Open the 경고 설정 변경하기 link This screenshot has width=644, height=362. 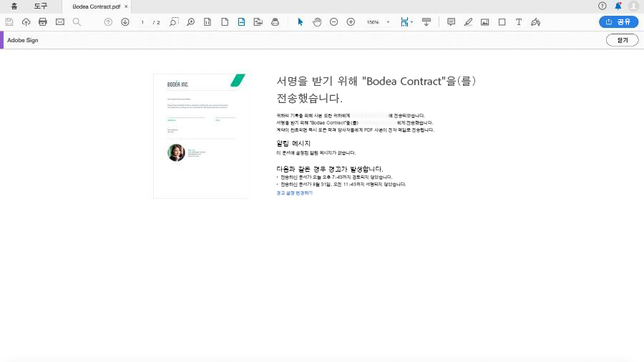click(295, 193)
